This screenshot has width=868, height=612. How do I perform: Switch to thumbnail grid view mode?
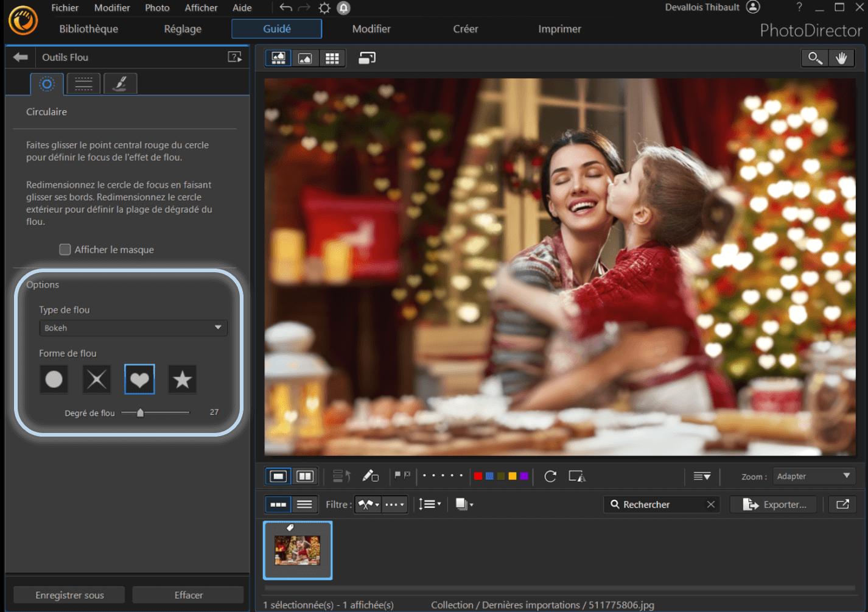(332, 58)
